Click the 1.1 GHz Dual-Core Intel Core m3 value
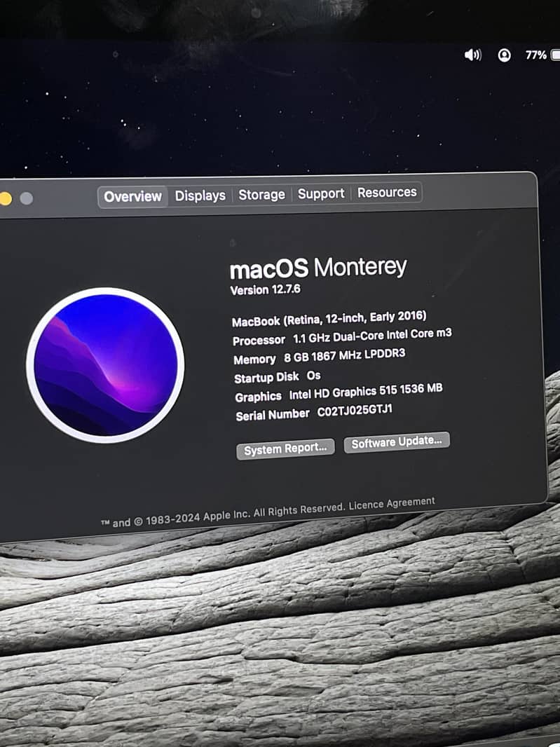The image size is (560, 747). pyautogui.click(x=372, y=336)
